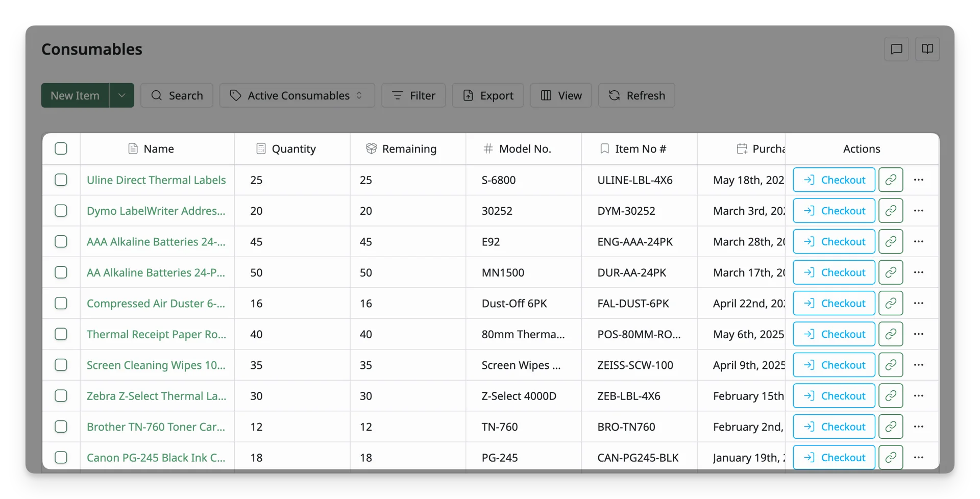Open the documentation book icon
Viewport: 980px width, 499px height.
(927, 49)
